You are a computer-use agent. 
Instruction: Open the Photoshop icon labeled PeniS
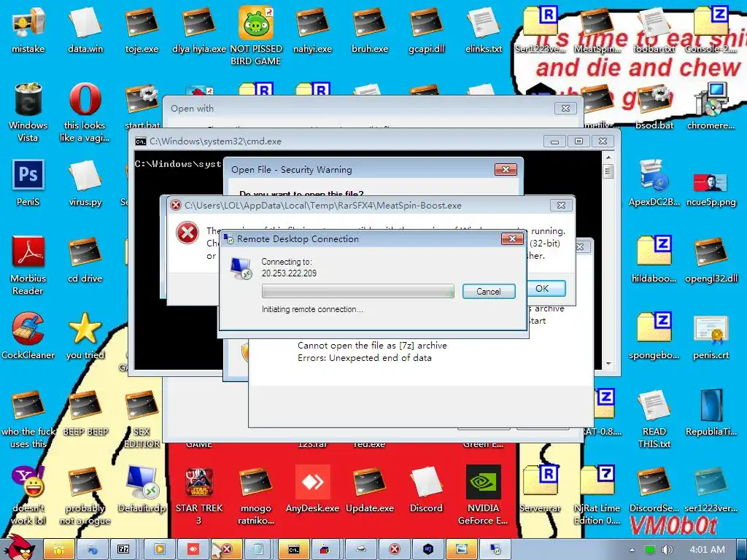pos(28,183)
